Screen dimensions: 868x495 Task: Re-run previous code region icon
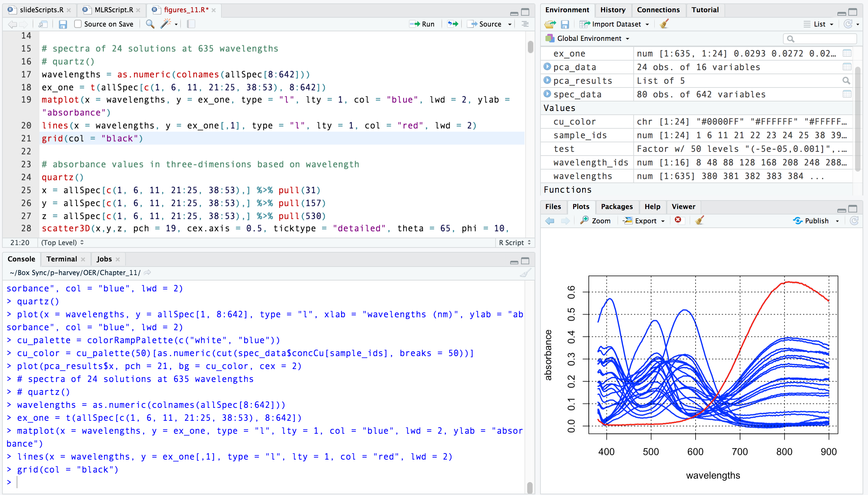pos(453,24)
